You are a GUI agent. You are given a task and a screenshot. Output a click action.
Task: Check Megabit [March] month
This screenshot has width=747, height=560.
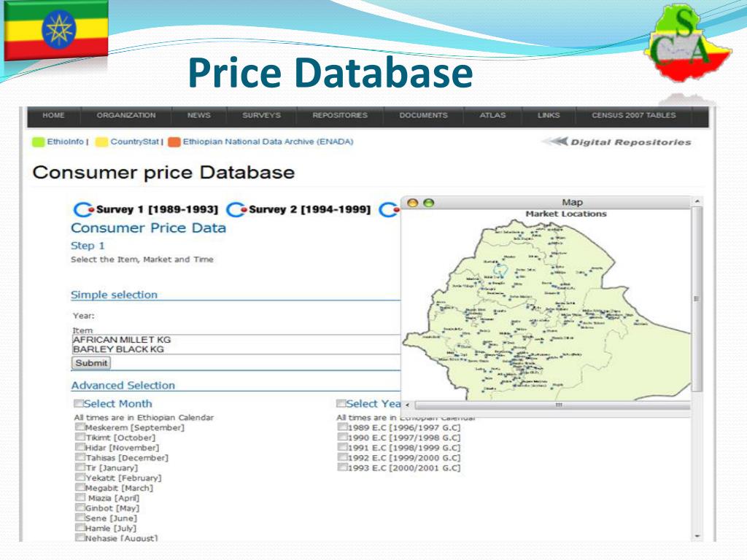click(80, 488)
